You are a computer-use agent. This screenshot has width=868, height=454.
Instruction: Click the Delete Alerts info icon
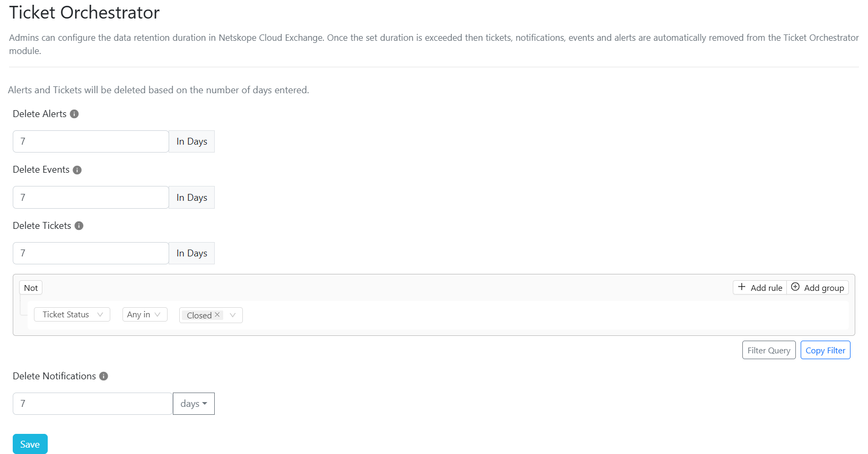(x=74, y=114)
